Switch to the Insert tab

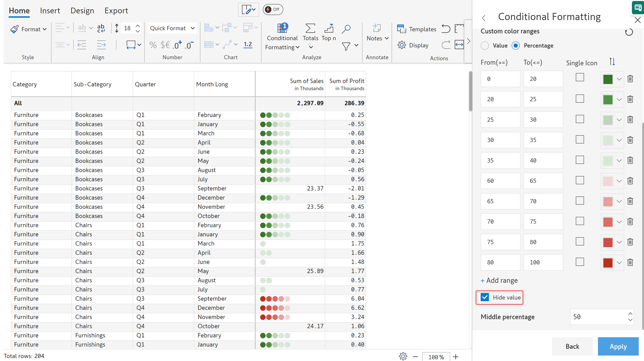50,11
